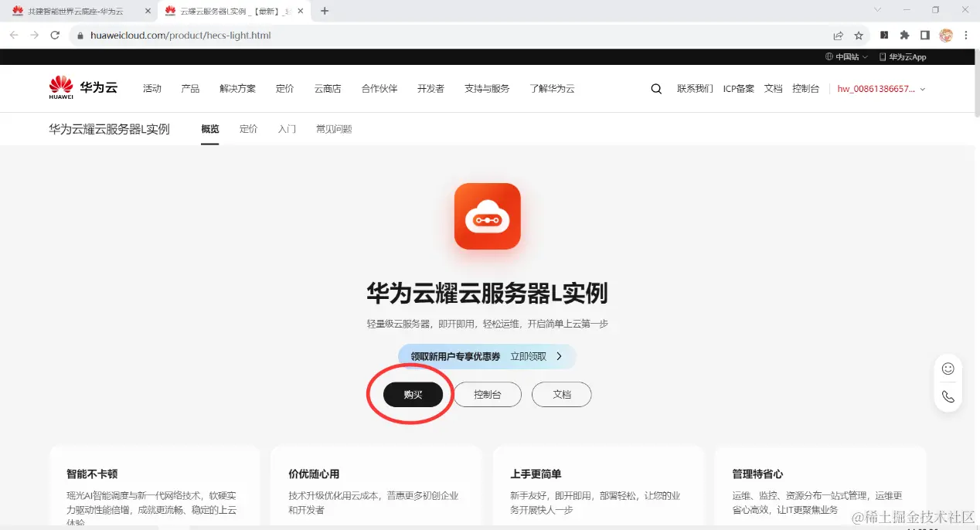Select the 常见问题 sub-tab
980x530 pixels.
334,129
